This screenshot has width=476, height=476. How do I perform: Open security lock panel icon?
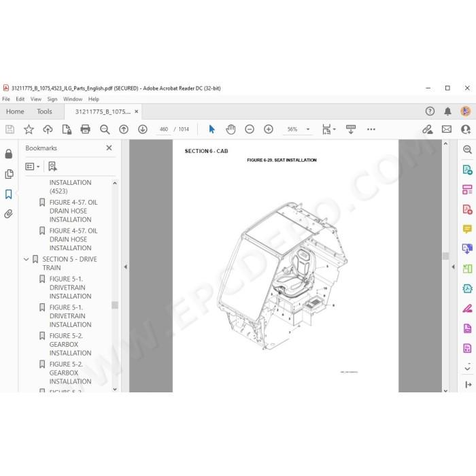pos(9,154)
